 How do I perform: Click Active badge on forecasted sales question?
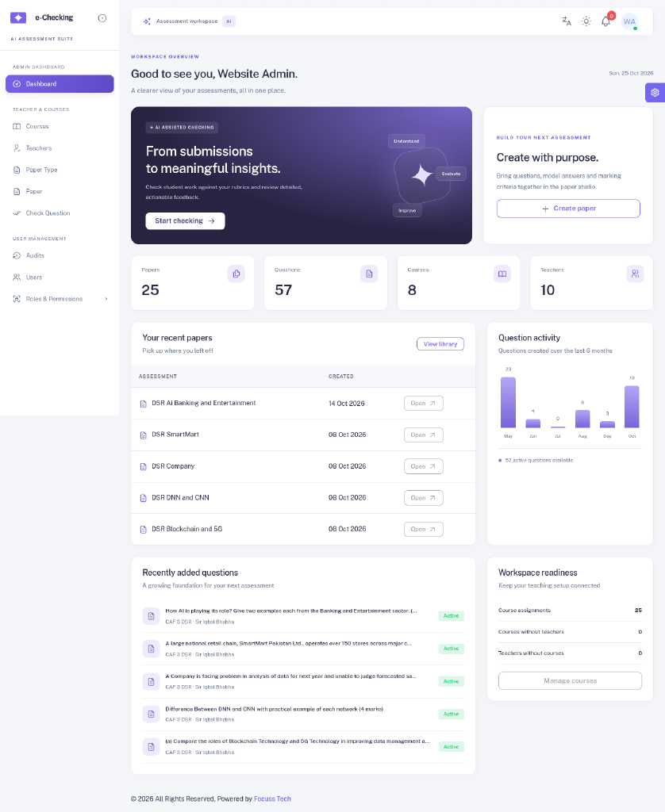[451, 681]
